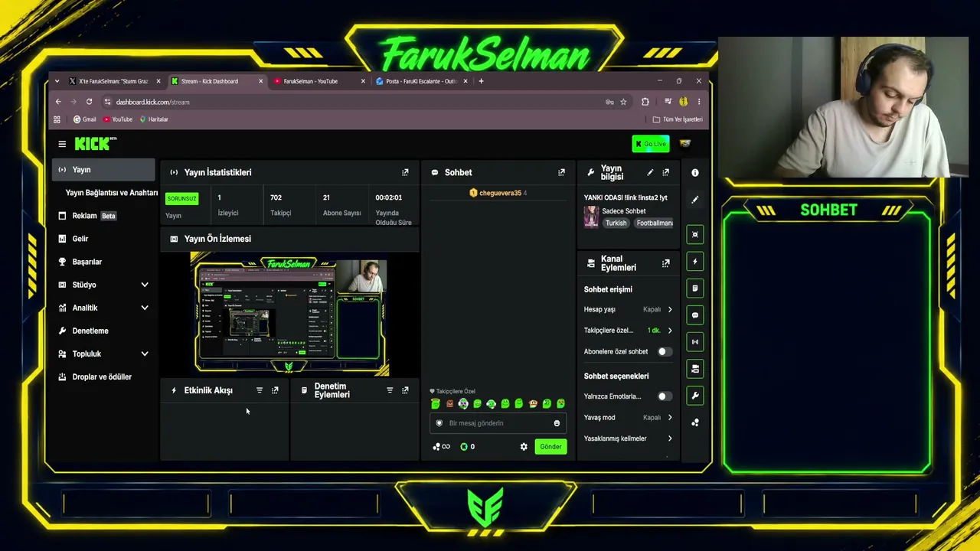This screenshot has height=551, width=980.
Task: Click the info icon in right toolbar
Action: pos(695,173)
